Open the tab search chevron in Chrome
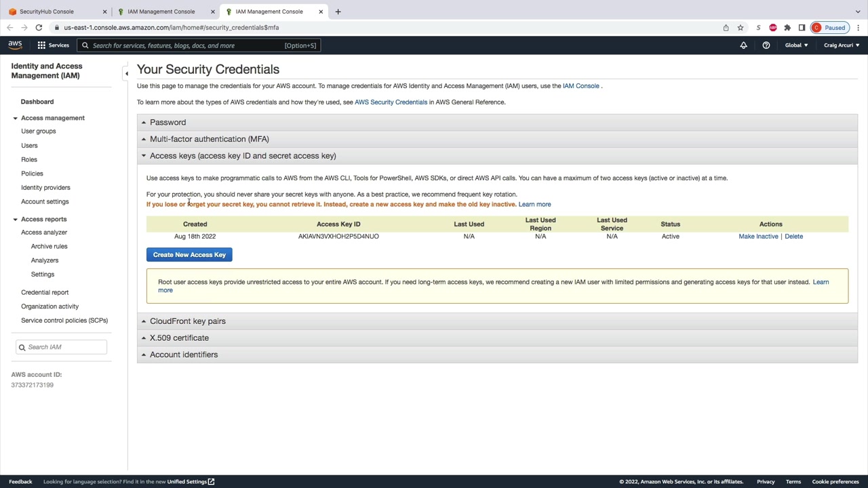 [858, 12]
